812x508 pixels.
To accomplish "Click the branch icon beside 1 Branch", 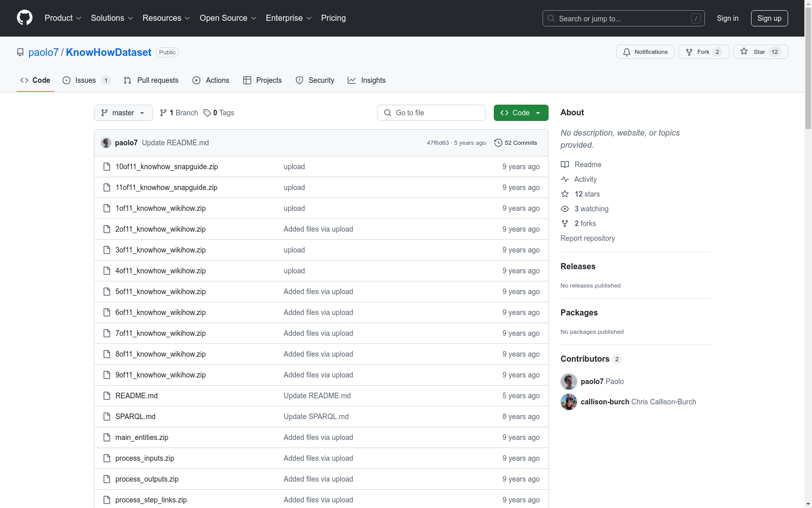I will point(163,113).
